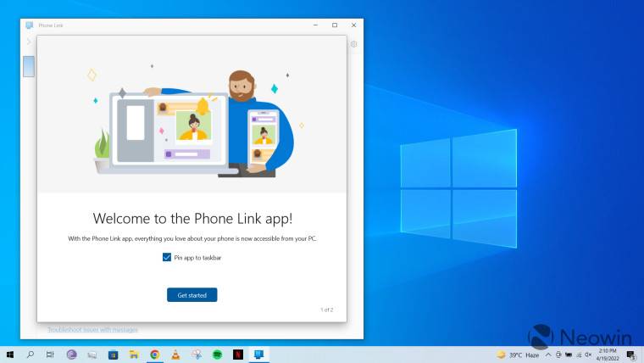Open VLC media player from taskbar
The image size is (644, 363).
tap(175, 355)
